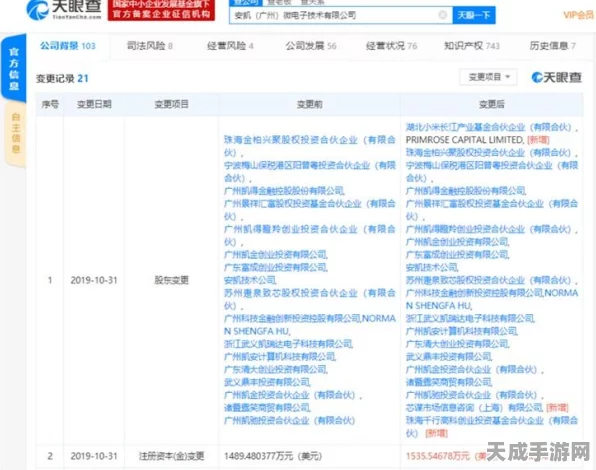Open 广东清大创业投资有限公司 in 变更后 column
Image resolution: width=596 pixels, height=470 pixels.
pyautogui.click(x=457, y=344)
